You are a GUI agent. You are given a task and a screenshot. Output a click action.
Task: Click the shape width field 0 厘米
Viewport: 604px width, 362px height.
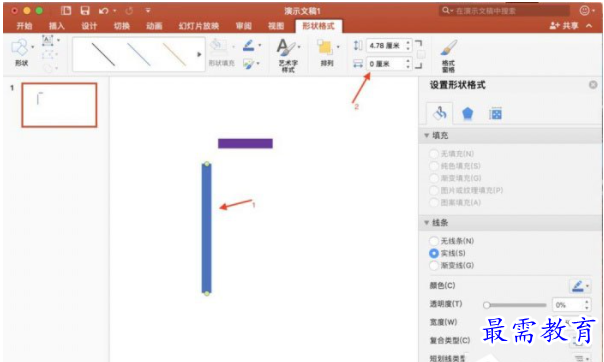[x=385, y=64]
